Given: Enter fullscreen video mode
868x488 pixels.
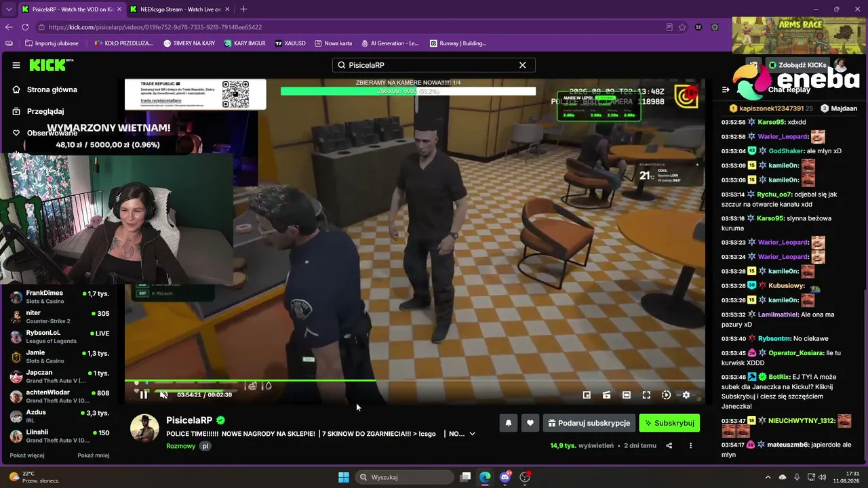Looking at the screenshot, I should 646,395.
